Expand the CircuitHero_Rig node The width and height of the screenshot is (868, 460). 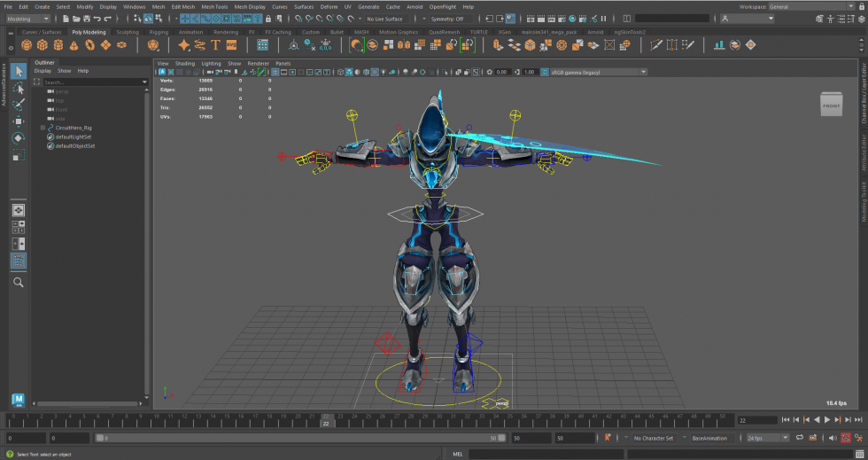pyautogui.click(x=43, y=128)
